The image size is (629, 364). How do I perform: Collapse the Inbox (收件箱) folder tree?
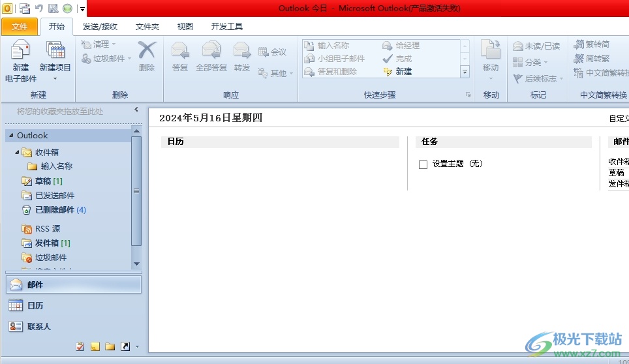[17, 153]
